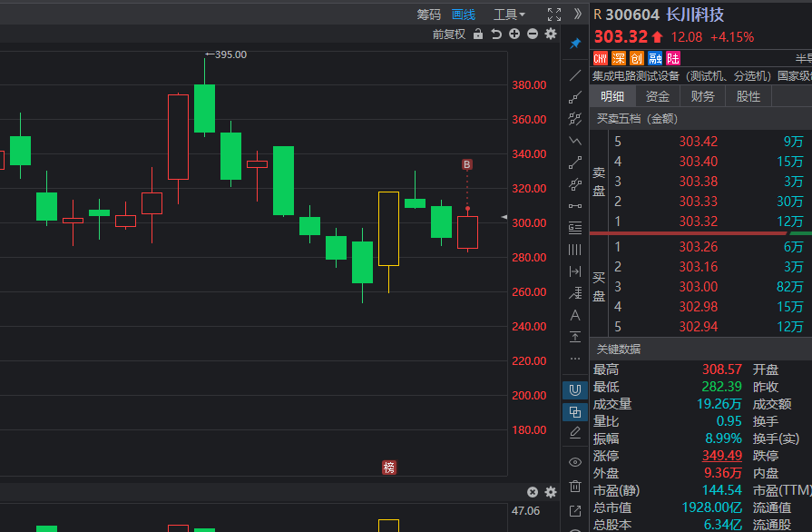
Task: Click the price axis arrow near 300.00
Action: tap(504, 217)
